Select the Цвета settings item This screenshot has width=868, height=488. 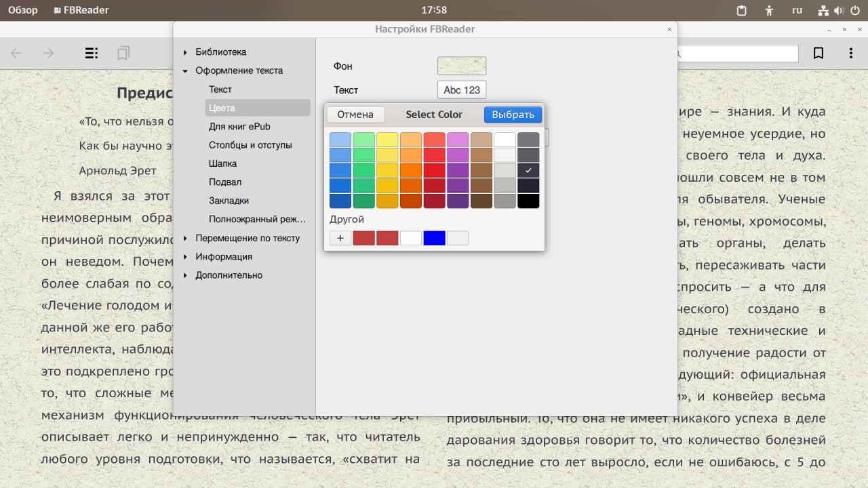click(258, 108)
